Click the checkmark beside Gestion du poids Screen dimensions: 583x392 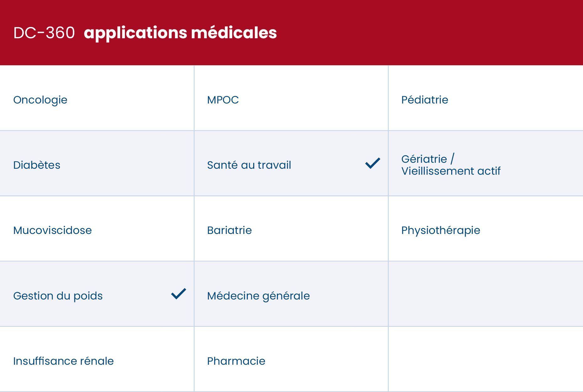[179, 294]
